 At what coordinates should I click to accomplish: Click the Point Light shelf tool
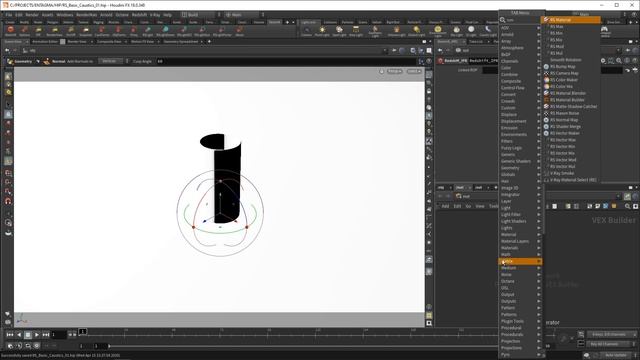click(322, 31)
